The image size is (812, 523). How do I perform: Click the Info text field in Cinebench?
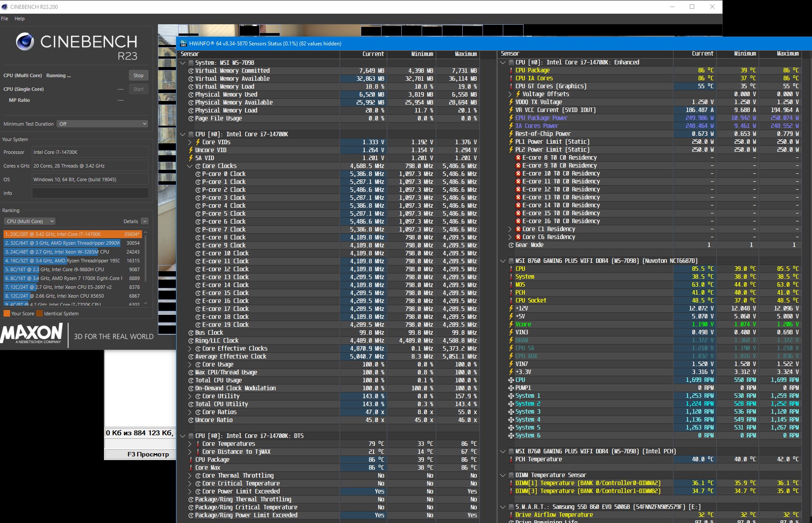pos(90,193)
